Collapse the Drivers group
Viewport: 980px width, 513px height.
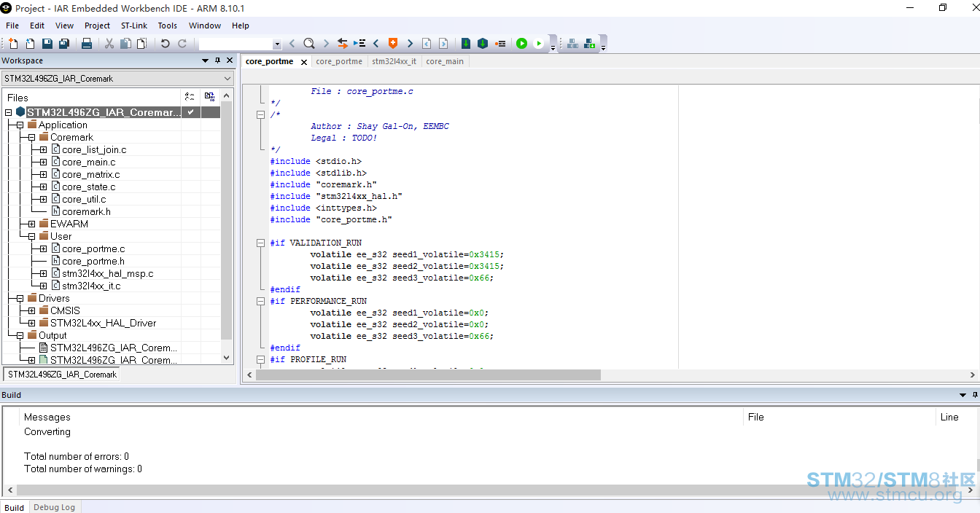(x=20, y=298)
